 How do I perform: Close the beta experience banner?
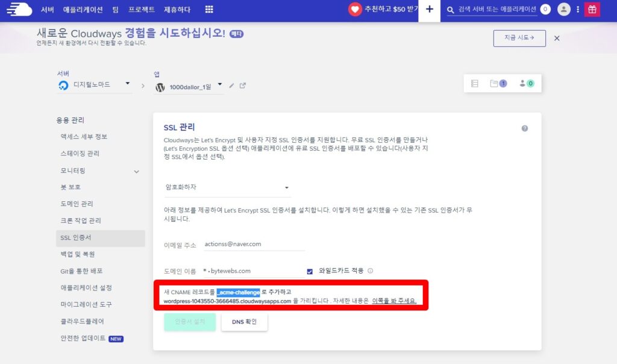[557, 38]
